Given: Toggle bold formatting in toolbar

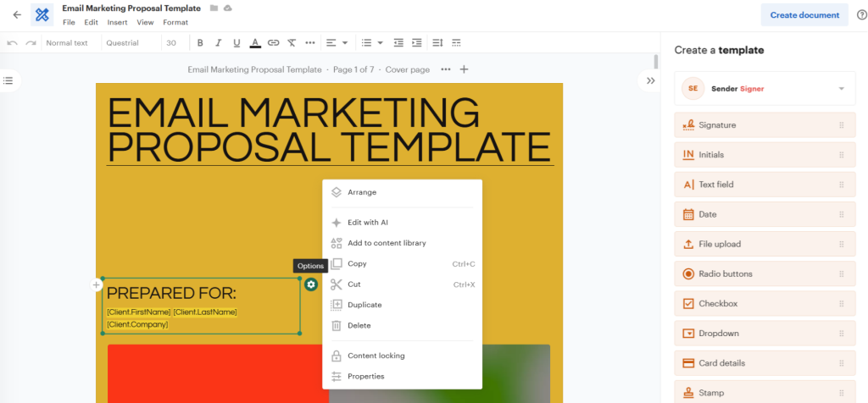Looking at the screenshot, I should tap(200, 42).
